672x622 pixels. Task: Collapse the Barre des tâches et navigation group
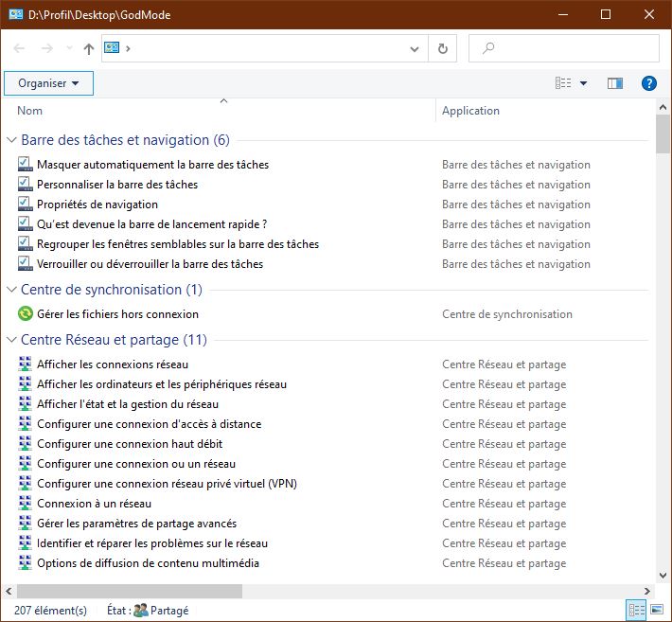point(12,140)
